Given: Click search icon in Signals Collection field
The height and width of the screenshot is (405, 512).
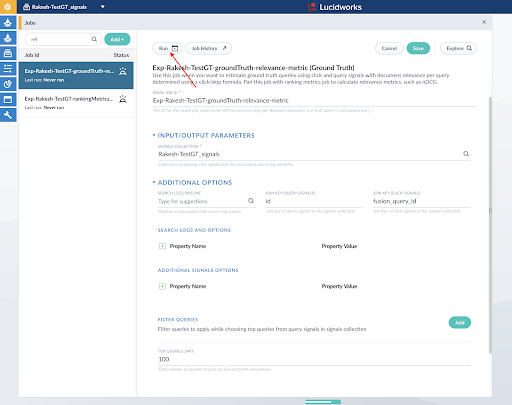Looking at the screenshot, I should point(466,154).
